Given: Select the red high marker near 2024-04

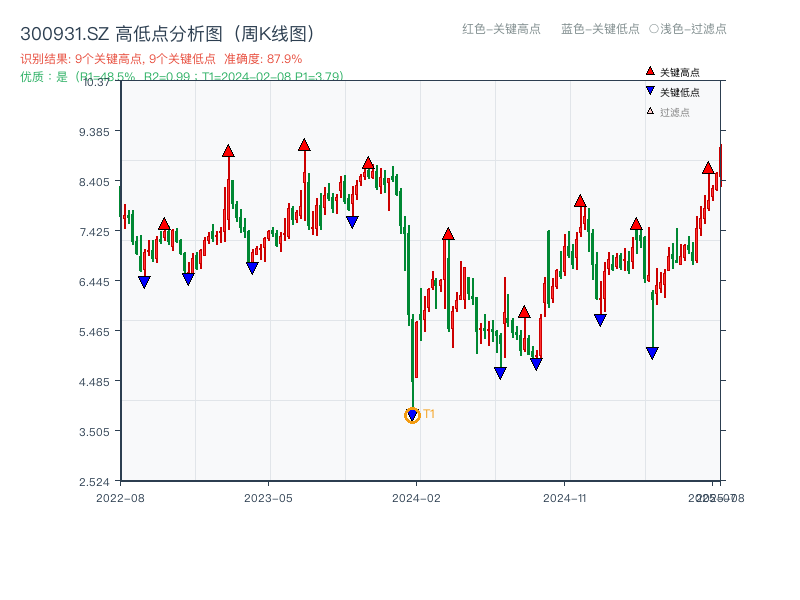Looking at the screenshot, I should pyautogui.click(x=448, y=234).
